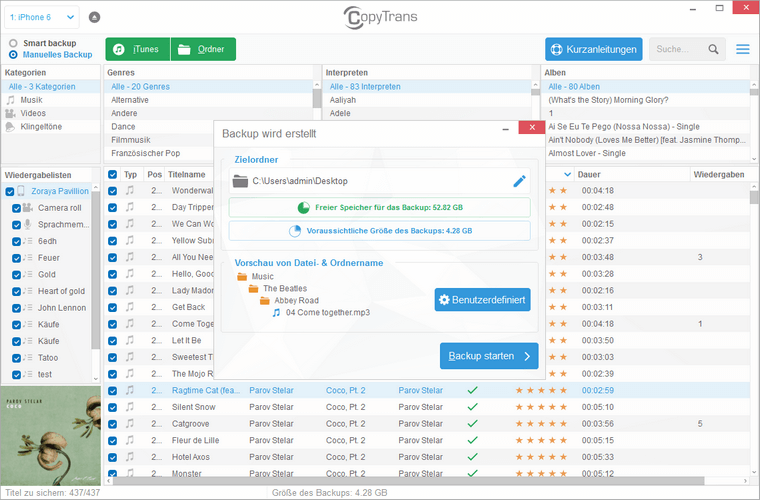Click the playlist icon next to Feuer

coord(28,258)
